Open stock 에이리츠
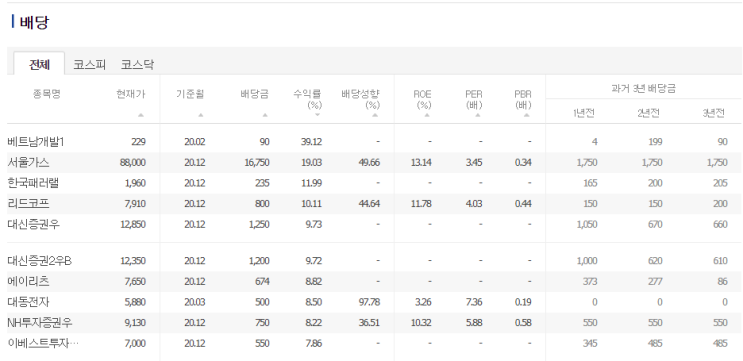The height and width of the screenshot is (361, 743). tap(28, 281)
